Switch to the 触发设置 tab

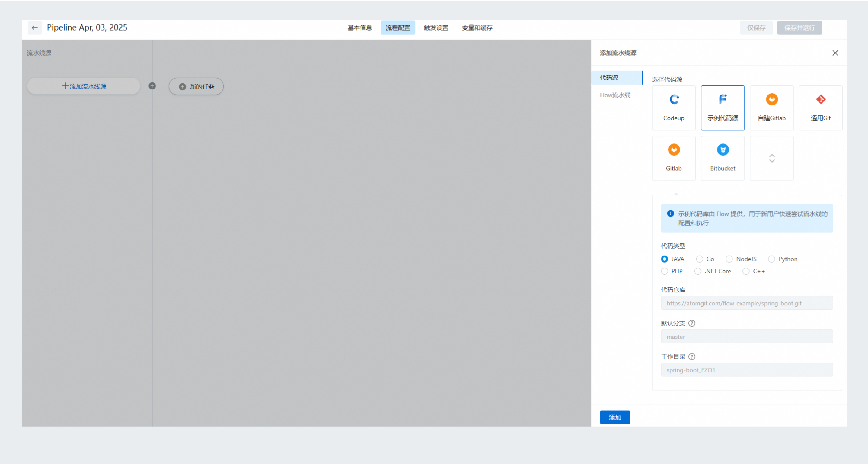click(436, 28)
